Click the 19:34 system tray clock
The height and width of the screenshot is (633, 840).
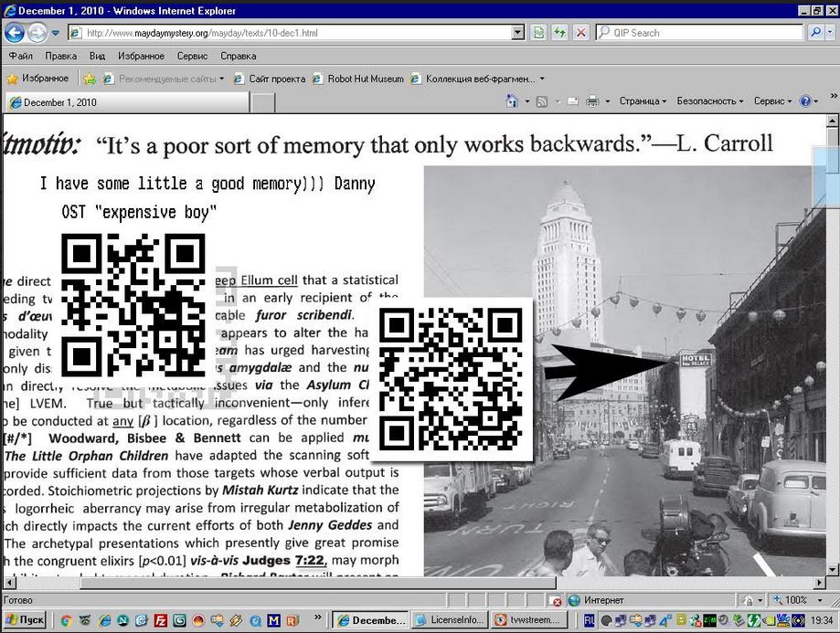point(821,621)
